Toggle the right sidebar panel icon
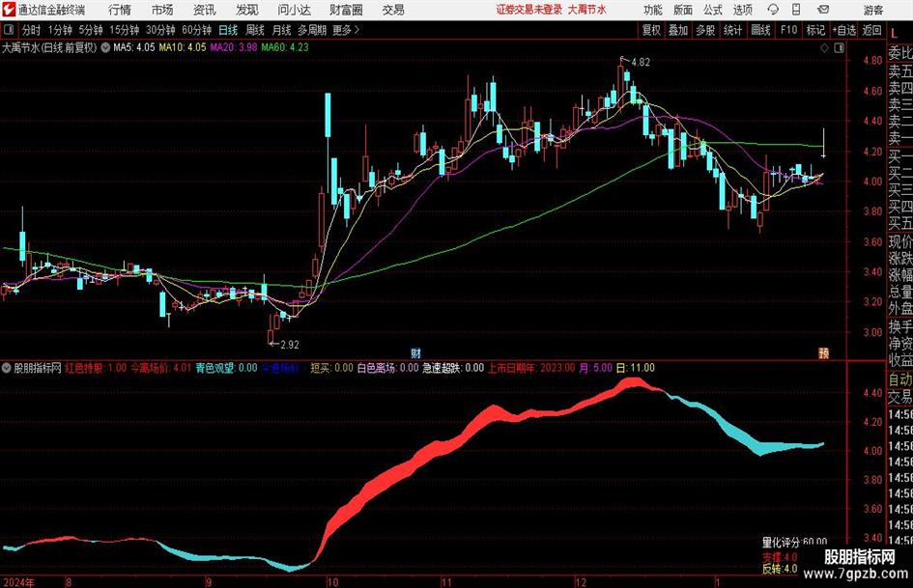 click(x=839, y=48)
